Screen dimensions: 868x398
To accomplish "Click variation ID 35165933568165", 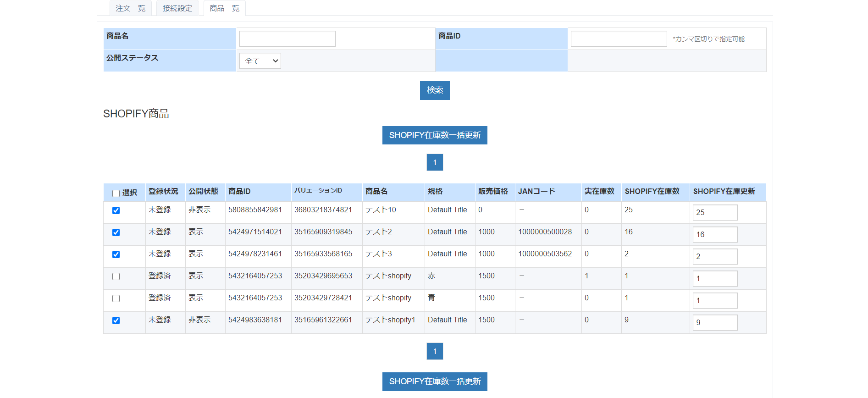I will click(323, 254).
